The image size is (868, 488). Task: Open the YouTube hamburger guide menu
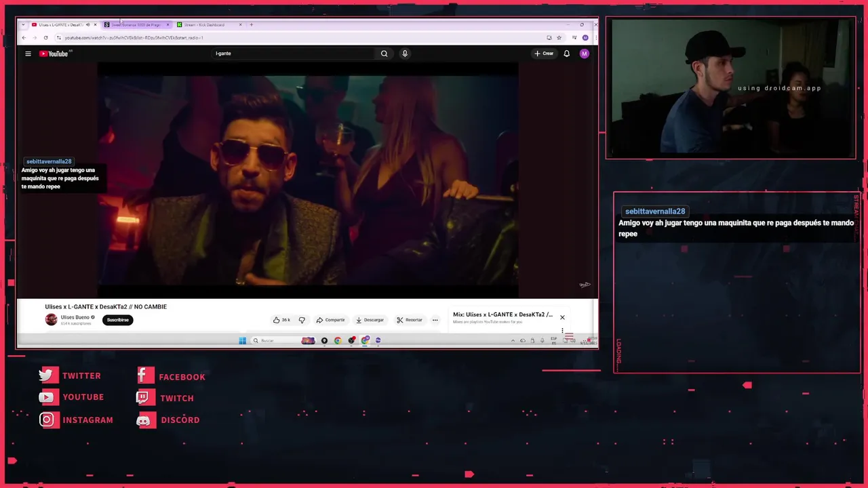coord(28,54)
